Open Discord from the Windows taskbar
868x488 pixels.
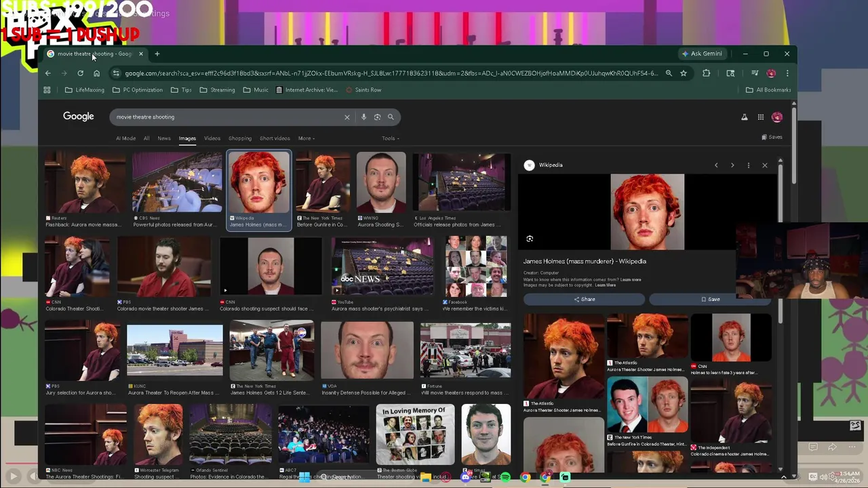(x=465, y=477)
